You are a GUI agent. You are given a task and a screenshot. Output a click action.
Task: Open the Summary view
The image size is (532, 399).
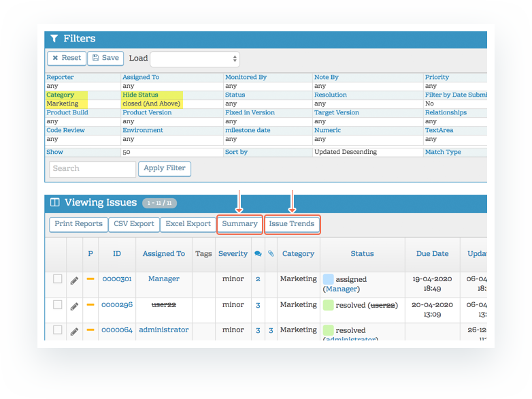[x=239, y=224]
